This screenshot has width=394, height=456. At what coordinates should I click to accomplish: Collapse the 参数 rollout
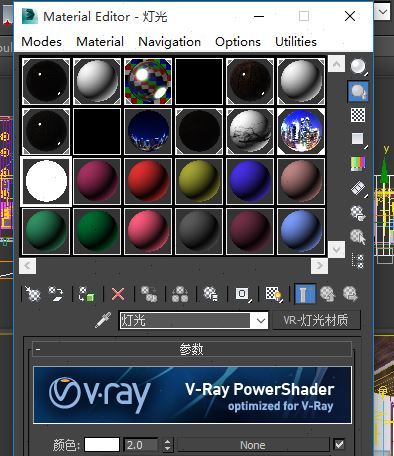point(192,349)
